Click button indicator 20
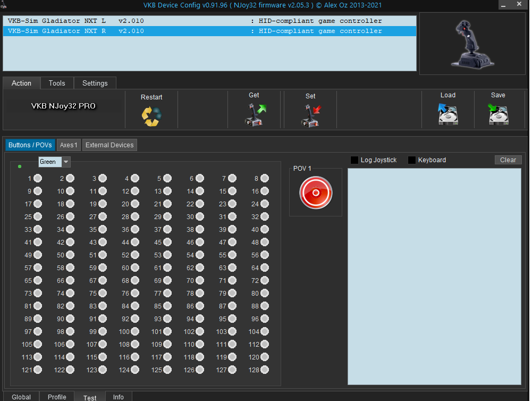Screen dimensions: 532x401 (x=135, y=204)
